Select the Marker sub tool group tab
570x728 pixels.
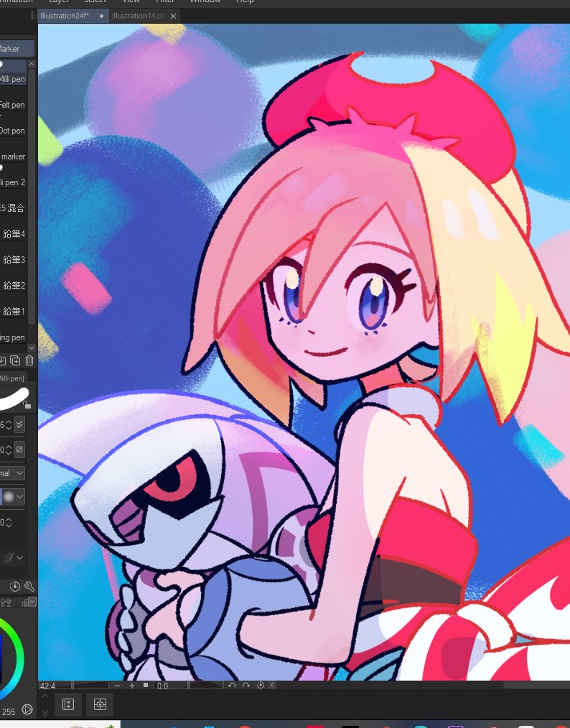17,49
